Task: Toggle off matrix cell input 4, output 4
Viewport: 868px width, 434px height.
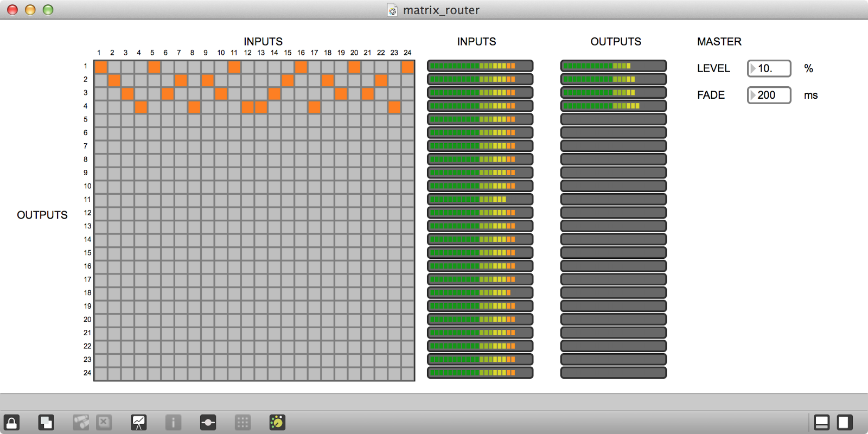Action: 141,107
